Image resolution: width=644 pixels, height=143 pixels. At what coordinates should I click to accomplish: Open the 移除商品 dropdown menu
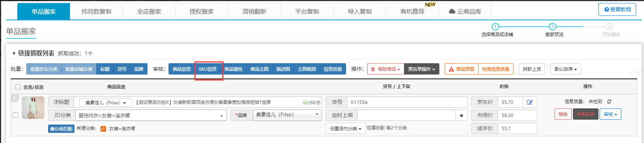(x=386, y=69)
